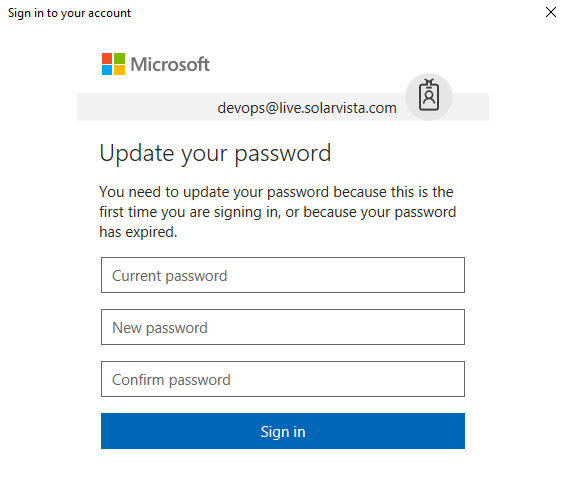Click the Current password field
565x480 pixels.
click(x=283, y=275)
